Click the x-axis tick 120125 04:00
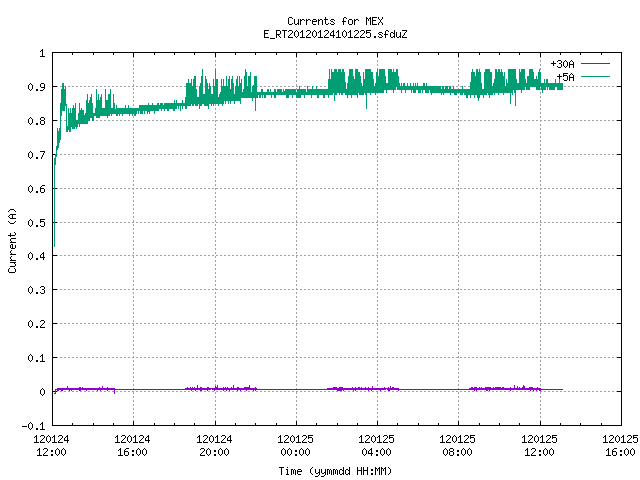Viewport: 640px width, 480px height. tap(376, 445)
